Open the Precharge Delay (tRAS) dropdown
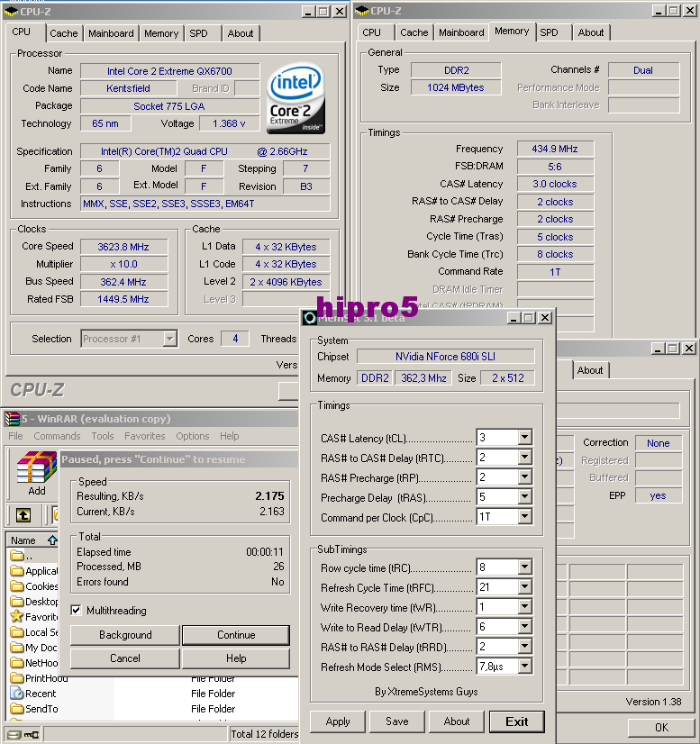 tap(524, 497)
